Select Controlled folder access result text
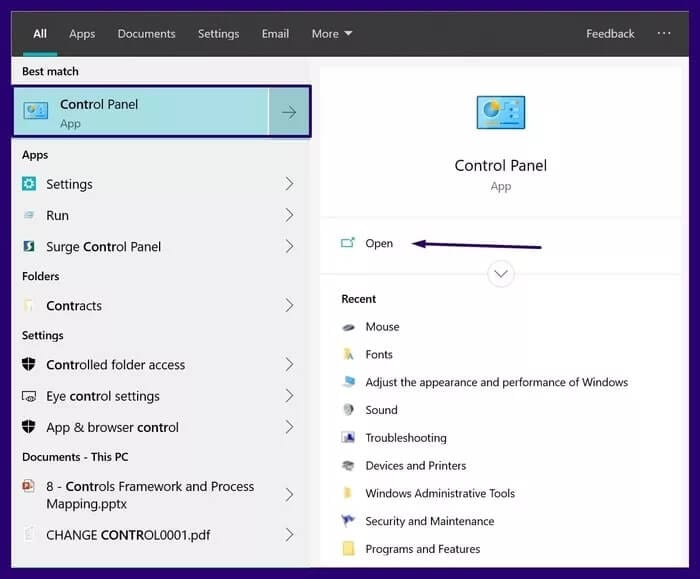This screenshot has height=579, width=700. (115, 365)
